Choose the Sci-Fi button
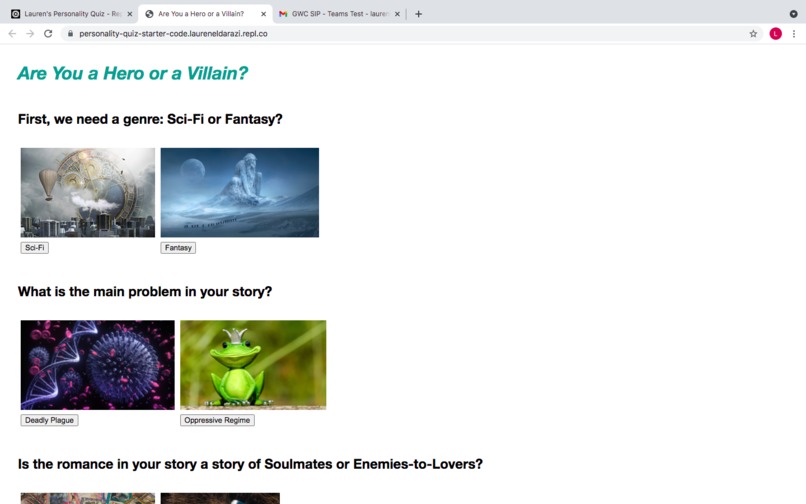This screenshot has width=806, height=504. click(x=34, y=247)
